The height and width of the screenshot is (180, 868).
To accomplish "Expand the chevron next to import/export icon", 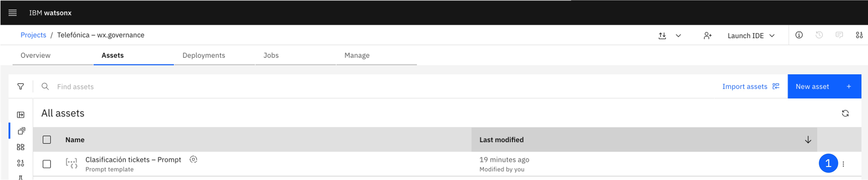I will (x=678, y=36).
